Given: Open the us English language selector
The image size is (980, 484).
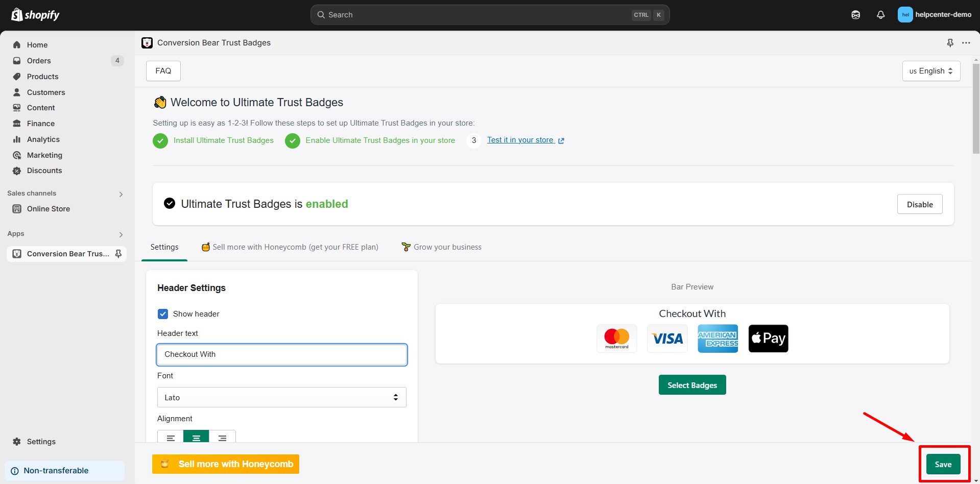Looking at the screenshot, I should [x=930, y=70].
